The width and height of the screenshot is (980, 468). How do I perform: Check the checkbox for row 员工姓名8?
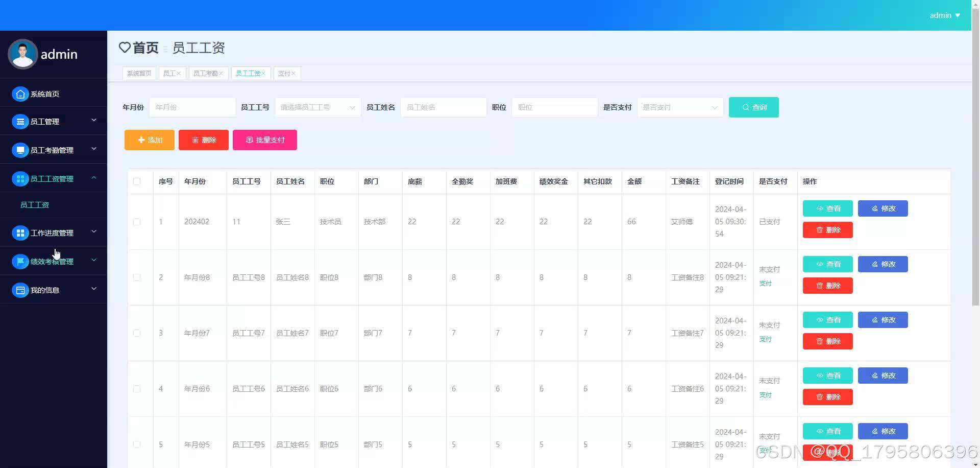click(137, 277)
